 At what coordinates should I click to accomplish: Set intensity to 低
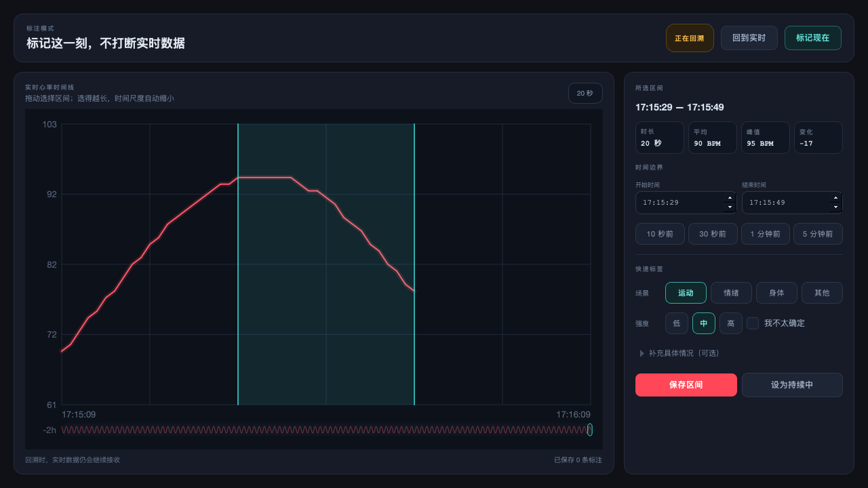click(x=677, y=323)
